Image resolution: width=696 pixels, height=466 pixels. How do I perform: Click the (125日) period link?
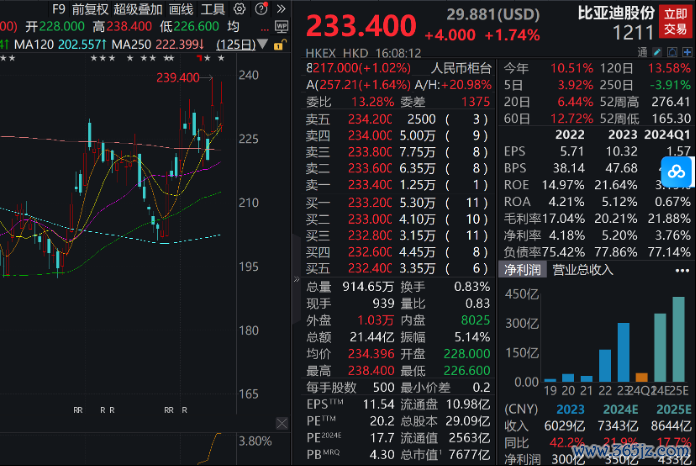point(236,45)
